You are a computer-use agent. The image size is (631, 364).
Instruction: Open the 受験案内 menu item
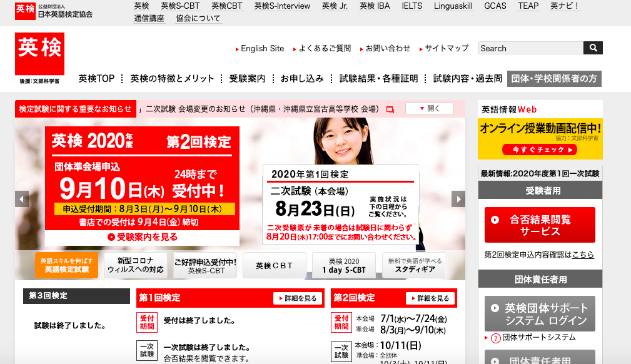[247, 79]
